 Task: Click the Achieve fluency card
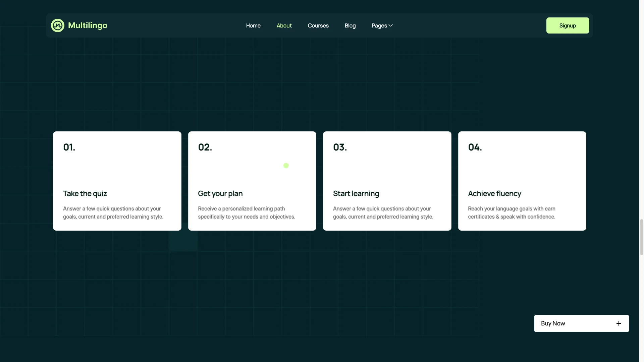(522, 181)
